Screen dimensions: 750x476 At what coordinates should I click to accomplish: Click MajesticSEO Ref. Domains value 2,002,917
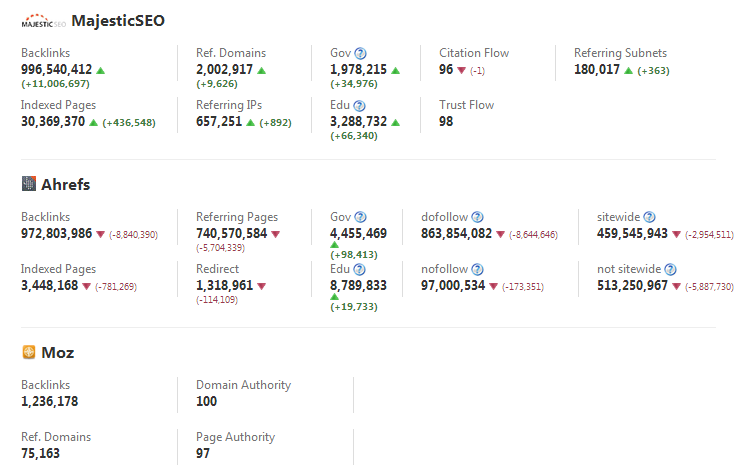click(224, 70)
